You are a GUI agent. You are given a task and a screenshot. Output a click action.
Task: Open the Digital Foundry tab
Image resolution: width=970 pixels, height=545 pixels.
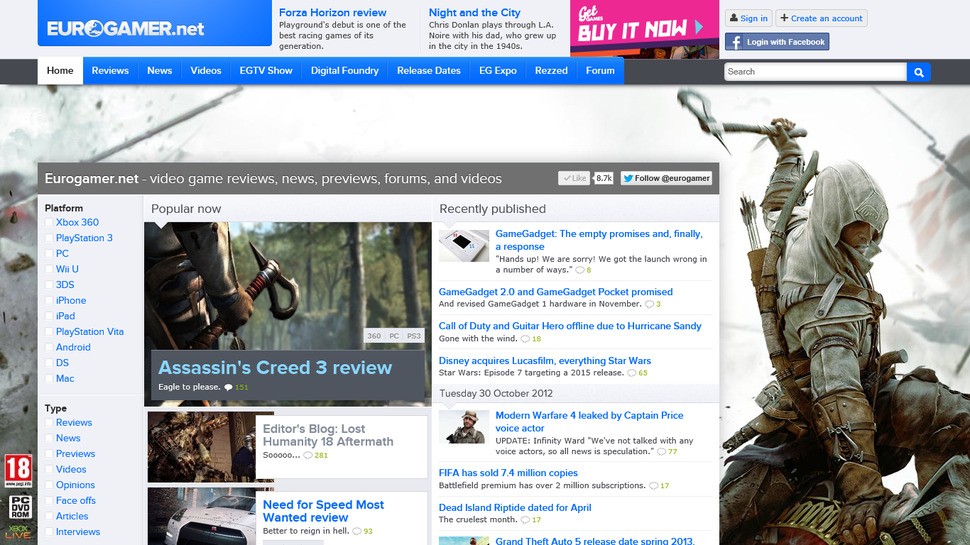click(344, 71)
